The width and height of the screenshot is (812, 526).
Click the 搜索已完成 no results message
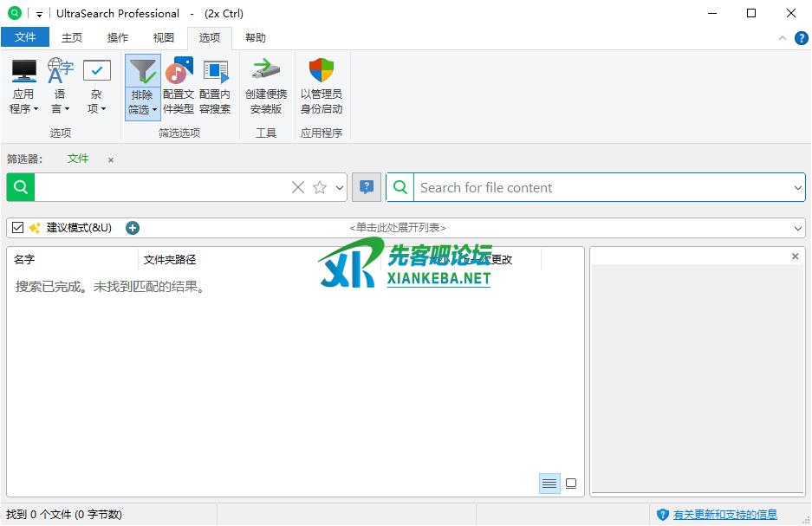(110, 287)
